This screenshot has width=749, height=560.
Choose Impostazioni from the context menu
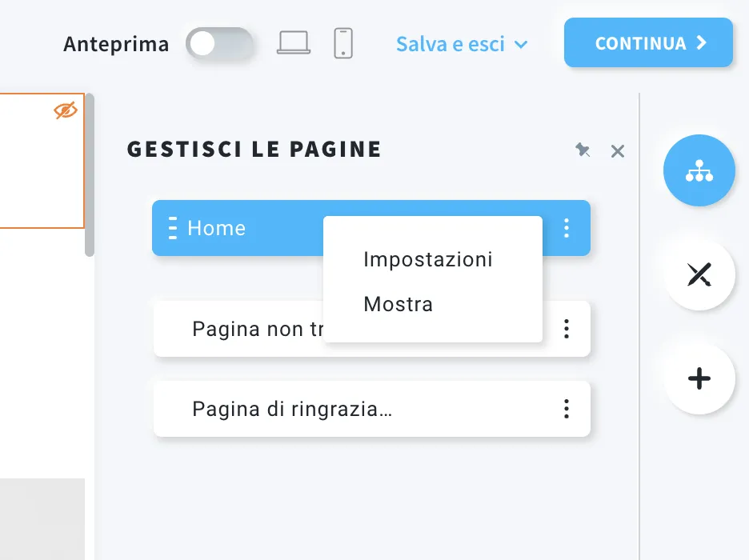[x=428, y=260]
